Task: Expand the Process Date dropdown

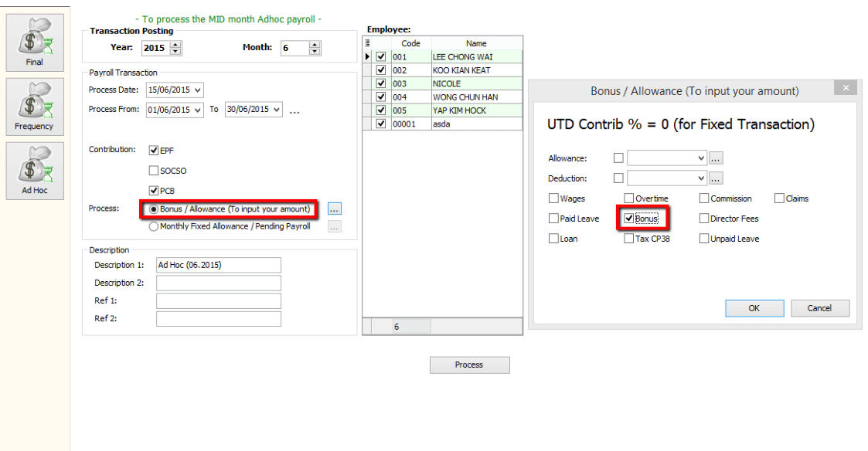Action: 199,90
